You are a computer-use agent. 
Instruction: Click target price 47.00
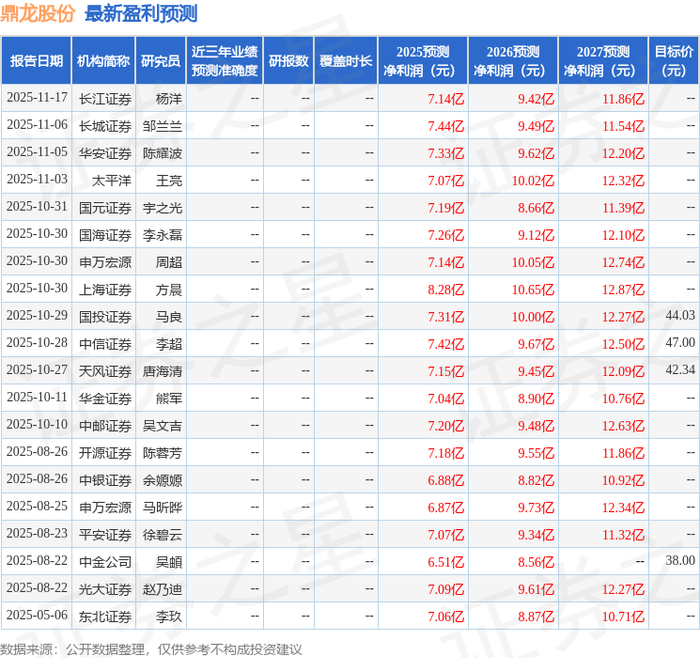tap(680, 342)
